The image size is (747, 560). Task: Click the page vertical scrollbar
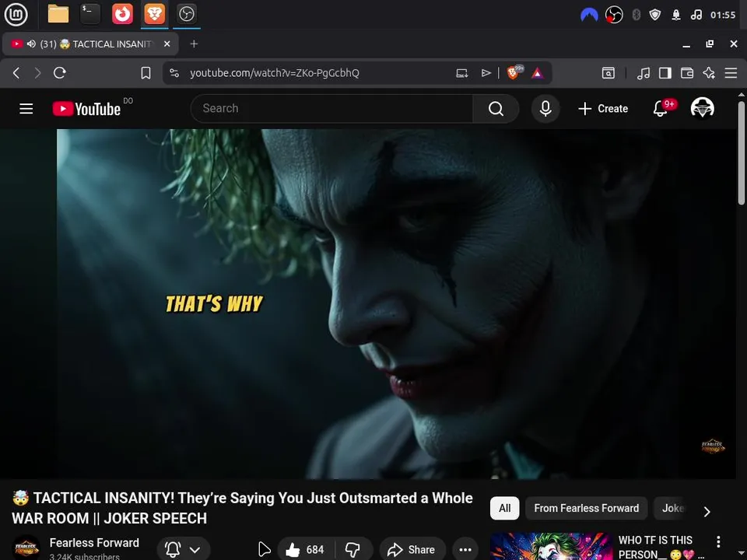pyautogui.click(x=742, y=153)
